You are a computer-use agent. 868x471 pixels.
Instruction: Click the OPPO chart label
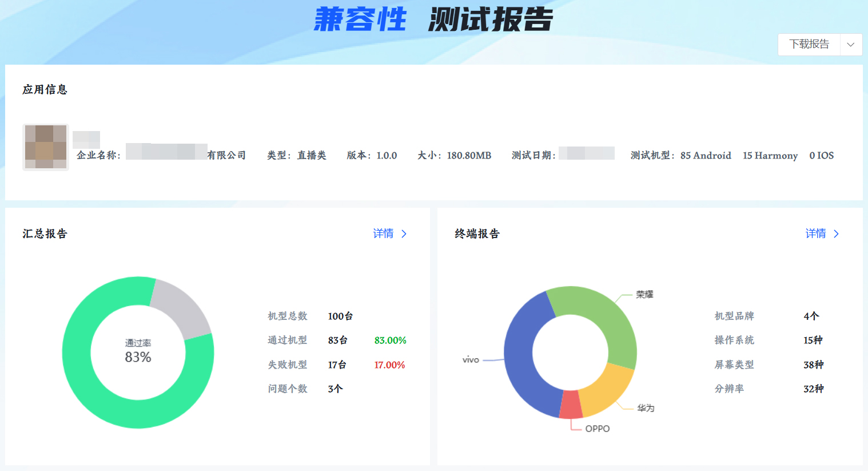pos(598,429)
